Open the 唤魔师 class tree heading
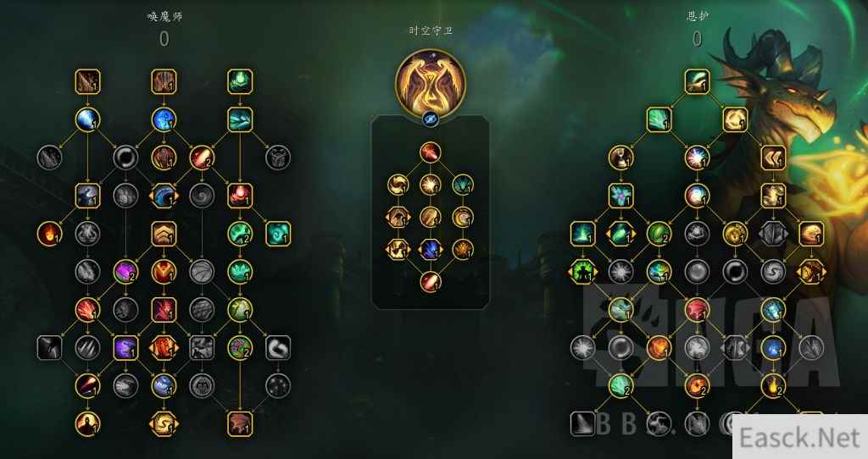Screen dimensions: 868x459 (164, 17)
